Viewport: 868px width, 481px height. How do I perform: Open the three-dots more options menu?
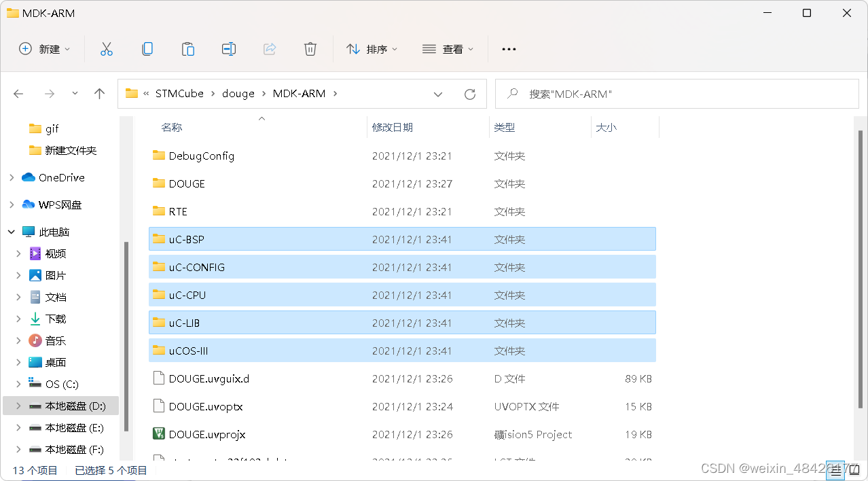click(x=509, y=49)
